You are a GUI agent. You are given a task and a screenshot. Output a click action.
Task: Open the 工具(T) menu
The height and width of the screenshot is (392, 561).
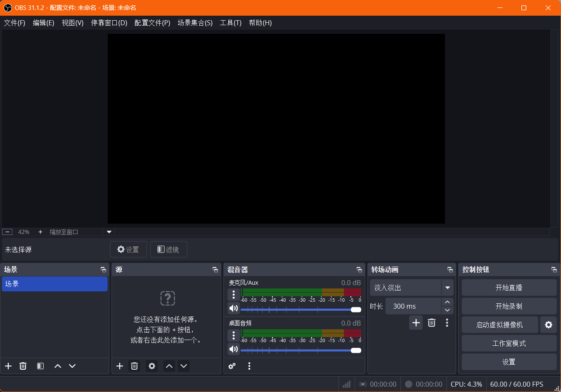pyautogui.click(x=231, y=23)
